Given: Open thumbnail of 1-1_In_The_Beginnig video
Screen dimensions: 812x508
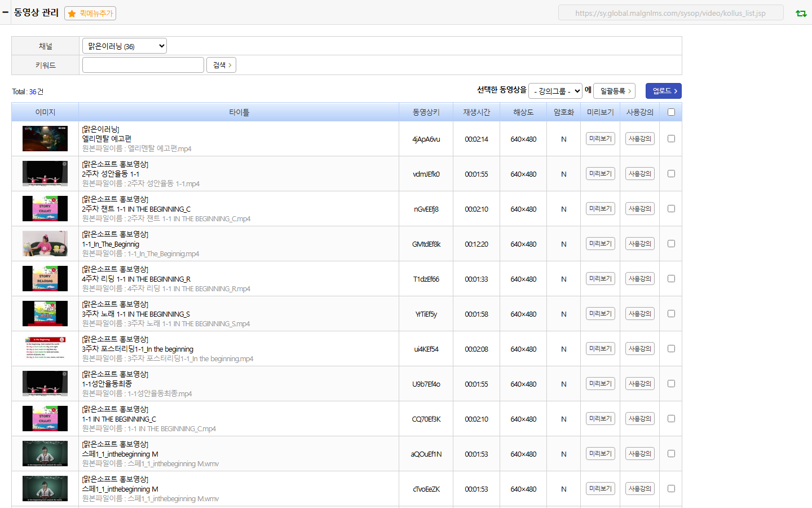Looking at the screenshot, I should pyautogui.click(x=45, y=244).
